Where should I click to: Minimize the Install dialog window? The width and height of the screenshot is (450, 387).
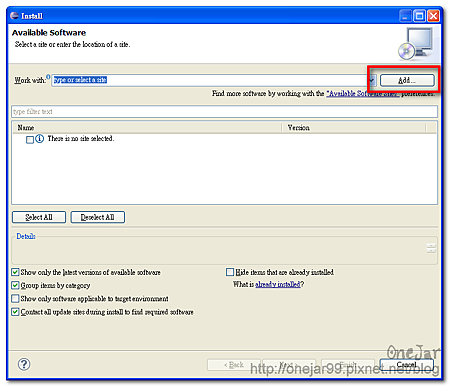[405, 16]
